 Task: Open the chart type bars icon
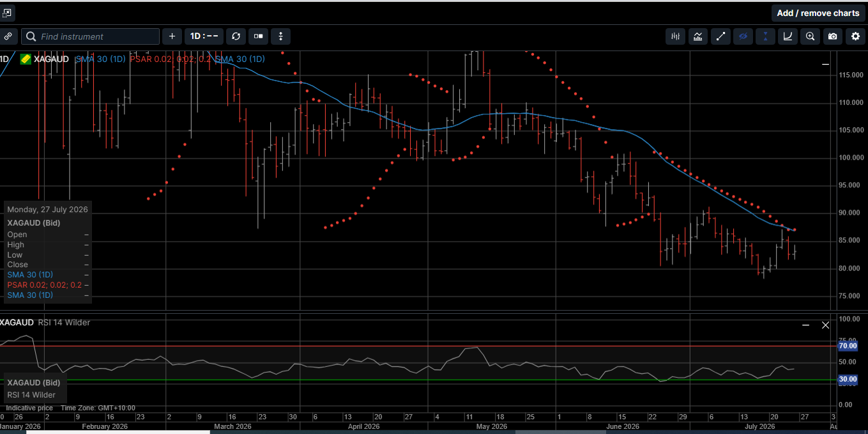click(675, 36)
